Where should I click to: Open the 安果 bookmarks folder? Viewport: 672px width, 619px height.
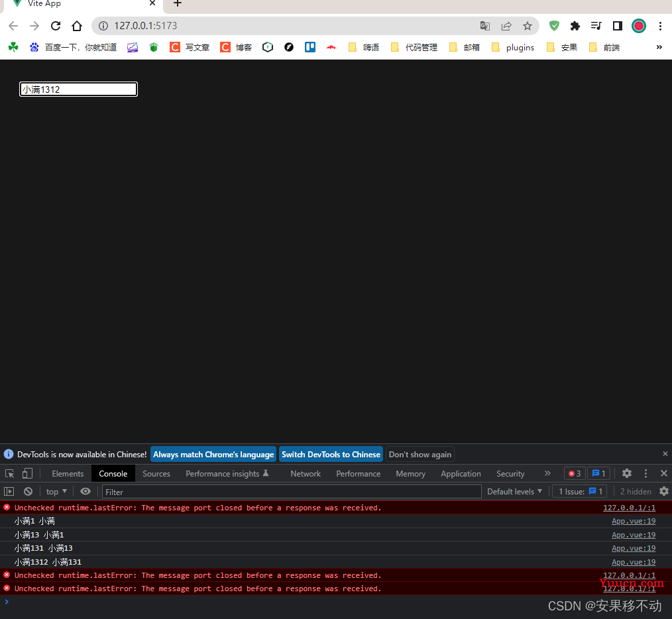[562, 47]
